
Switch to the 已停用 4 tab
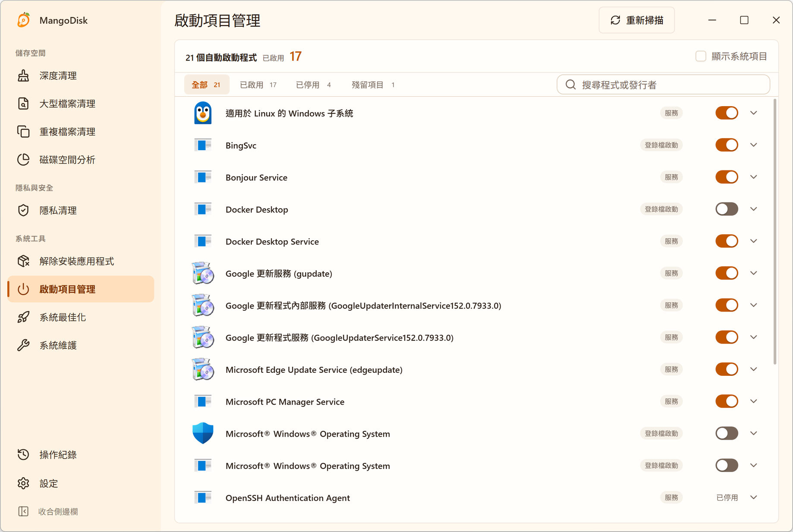pos(313,85)
